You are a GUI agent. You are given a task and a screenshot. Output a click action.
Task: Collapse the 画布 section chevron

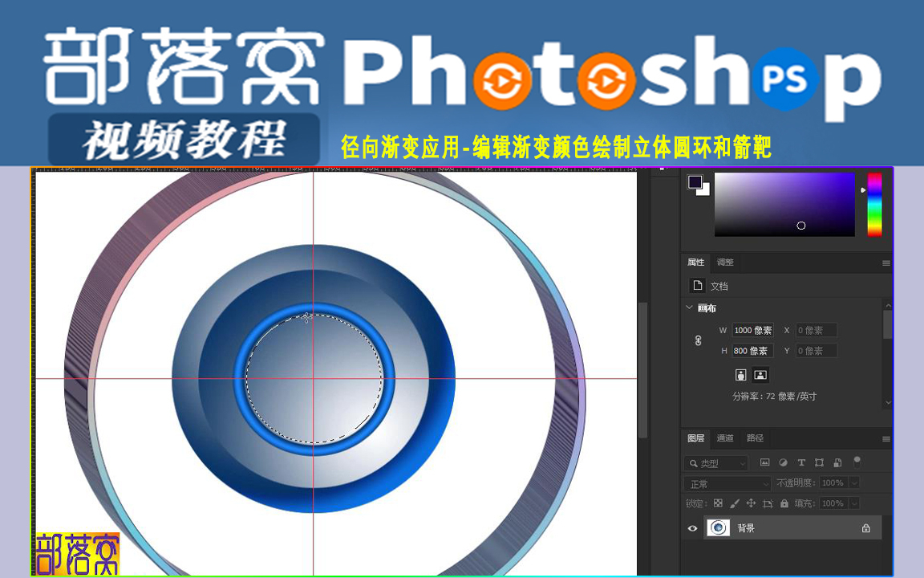[689, 307]
